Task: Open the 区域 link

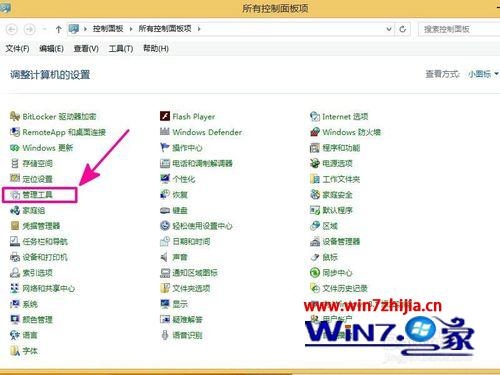Action: 330,226
